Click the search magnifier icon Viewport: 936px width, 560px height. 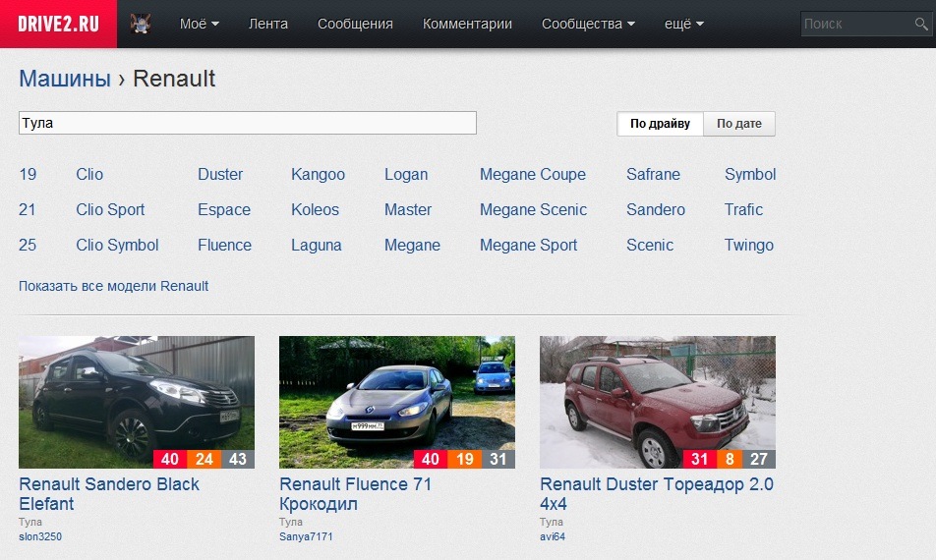pos(921,24)
